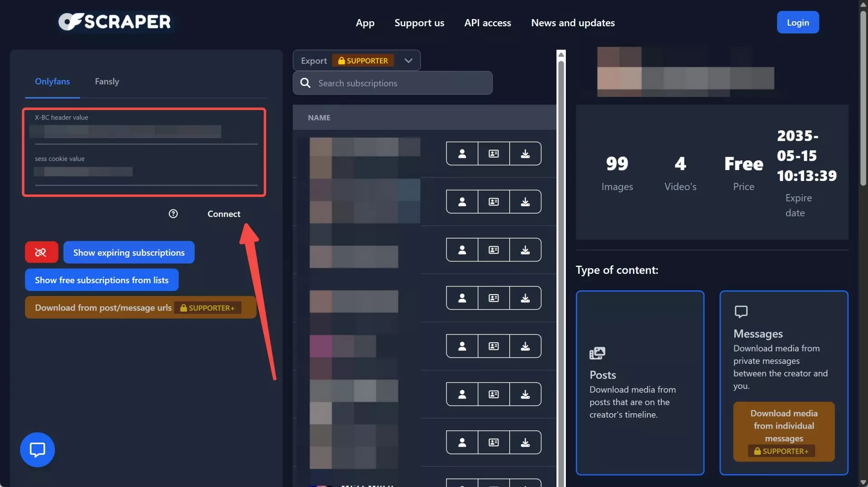Click the download icon in the first subscription row
This screenshot has width=868, height=487.
[525, 153]
